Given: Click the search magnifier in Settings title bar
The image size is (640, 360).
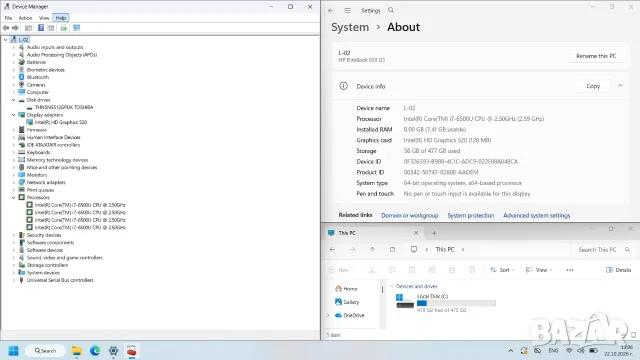Looking at the screenshot, I should [391, 10].
